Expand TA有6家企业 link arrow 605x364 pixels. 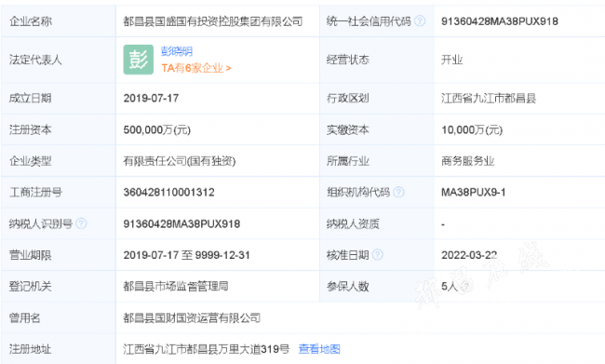[x=196, y=68]
